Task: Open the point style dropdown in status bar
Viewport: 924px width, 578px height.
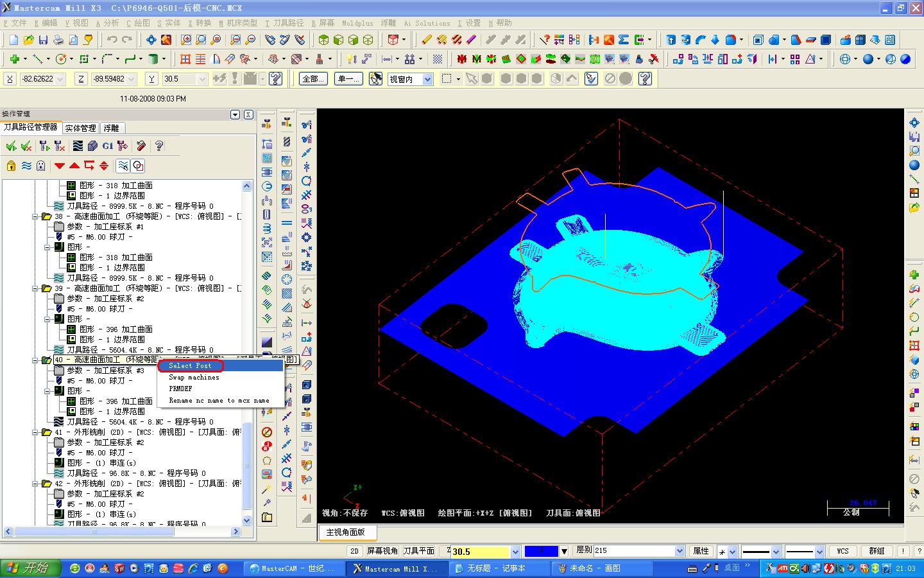Action: [x=732, y=551]
